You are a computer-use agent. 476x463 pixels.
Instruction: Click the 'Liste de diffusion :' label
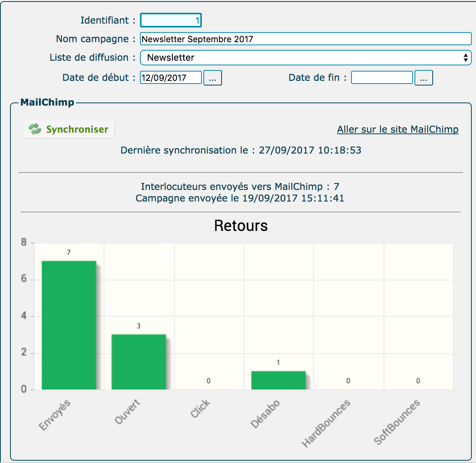(x=92, y=57)
